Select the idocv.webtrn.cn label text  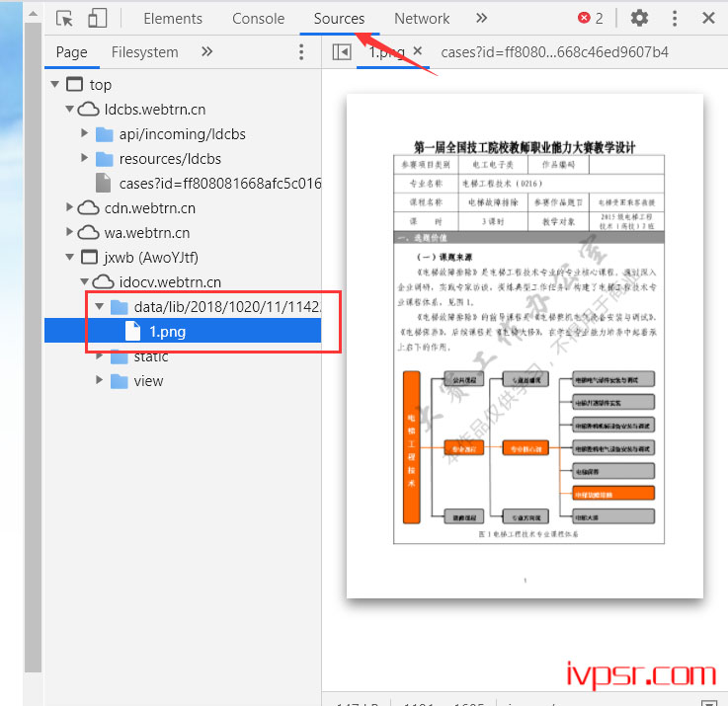coord(170,281)
